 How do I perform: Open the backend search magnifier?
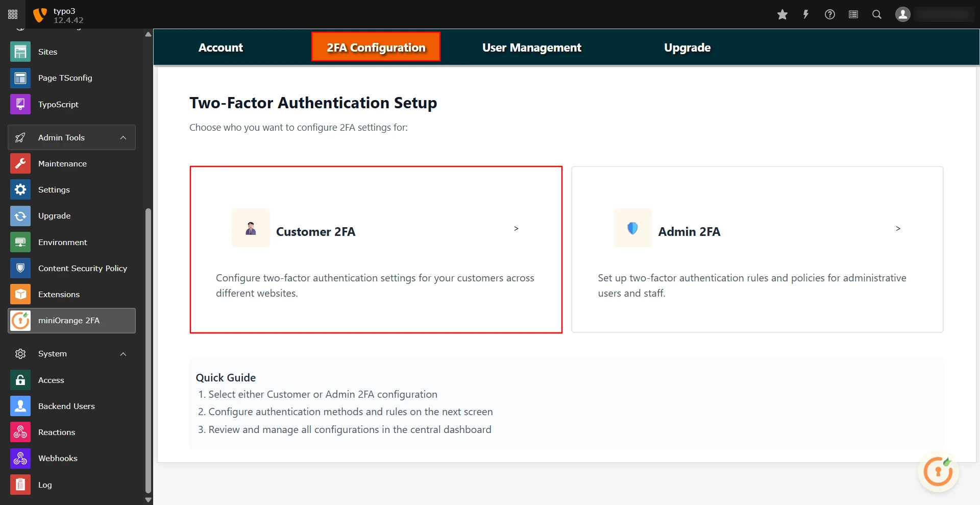coord(876,14)
